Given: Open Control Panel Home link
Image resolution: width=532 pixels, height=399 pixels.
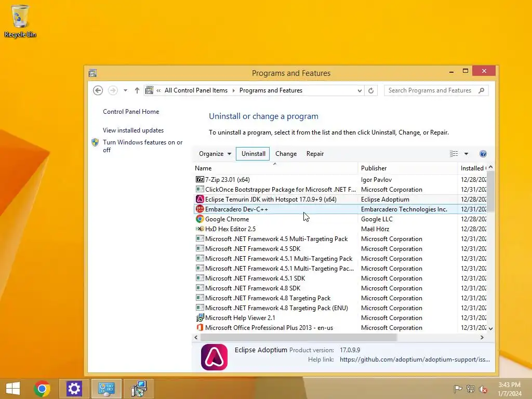Looking at the screenshot, I should [131, 112].
